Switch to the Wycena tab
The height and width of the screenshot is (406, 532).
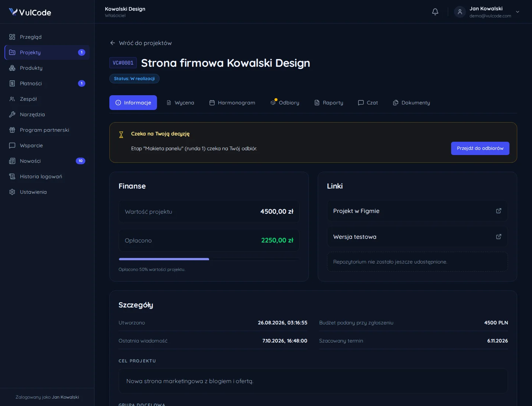pyautogui.click(x=180, y=103)
